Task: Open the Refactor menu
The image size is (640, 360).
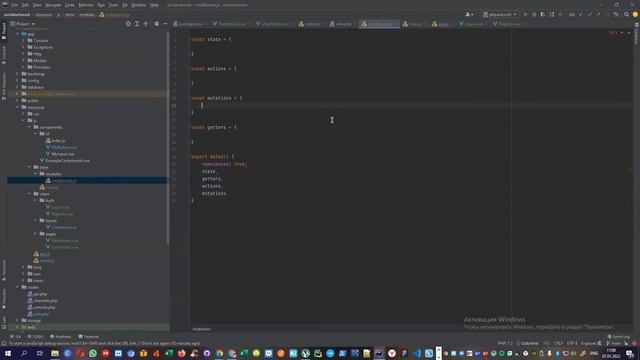Action: tap(86, 5)
